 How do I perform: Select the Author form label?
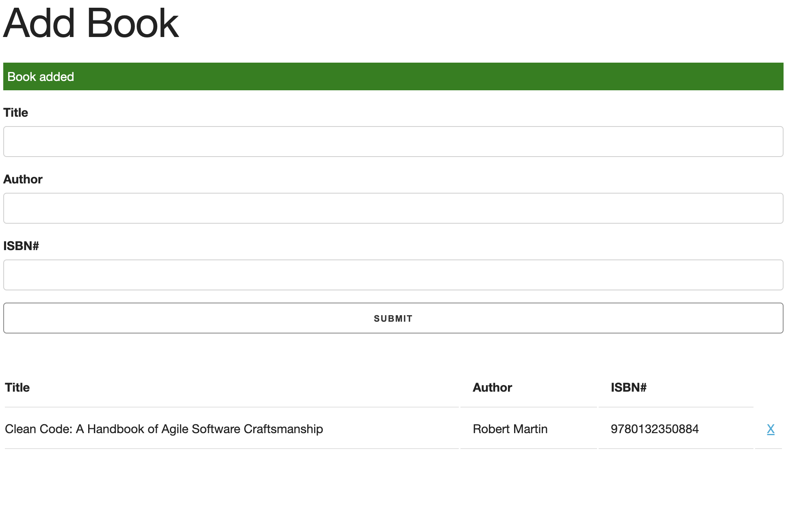pos(23,179)
